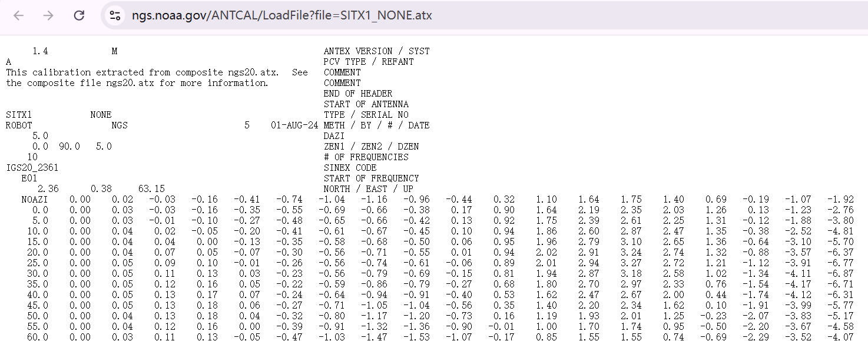Click the '# OF FREQUENCIES' label
The height and width of the screenshot is (341, 868).
coord(366,157)
